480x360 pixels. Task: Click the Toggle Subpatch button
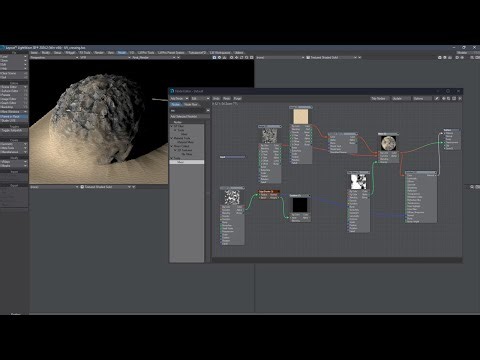(14, 130)
